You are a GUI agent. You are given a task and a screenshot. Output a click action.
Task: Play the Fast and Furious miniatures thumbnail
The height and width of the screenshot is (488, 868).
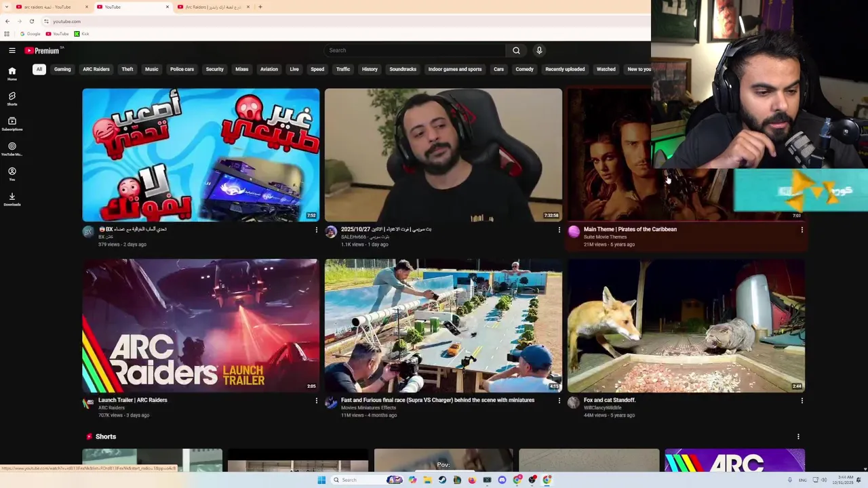[443, 325]
